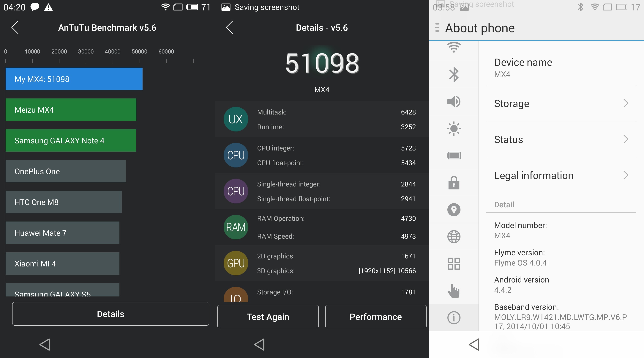Tap CPU integer 5723 row
This screenshot has height=358, width=644.
pos(337,148)
